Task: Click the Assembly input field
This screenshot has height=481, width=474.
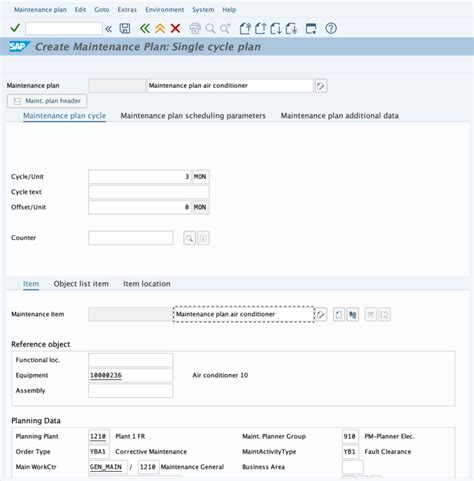Action: pyautogui.click(x=131, y=391)
